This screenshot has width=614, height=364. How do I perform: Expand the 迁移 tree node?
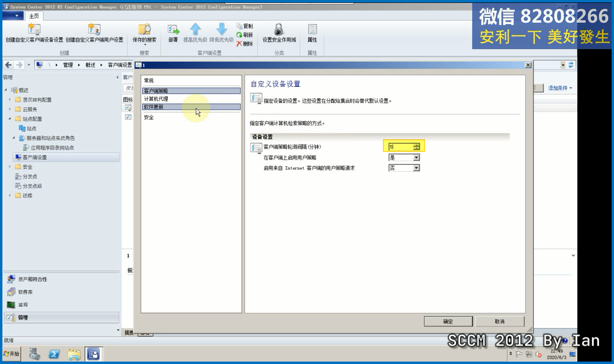(10, 196)
